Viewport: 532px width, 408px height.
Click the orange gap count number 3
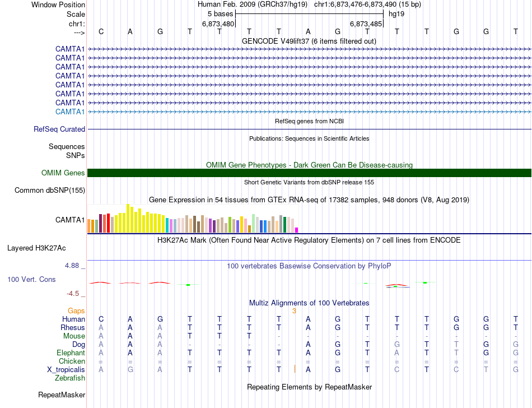[x=294, y=311]
